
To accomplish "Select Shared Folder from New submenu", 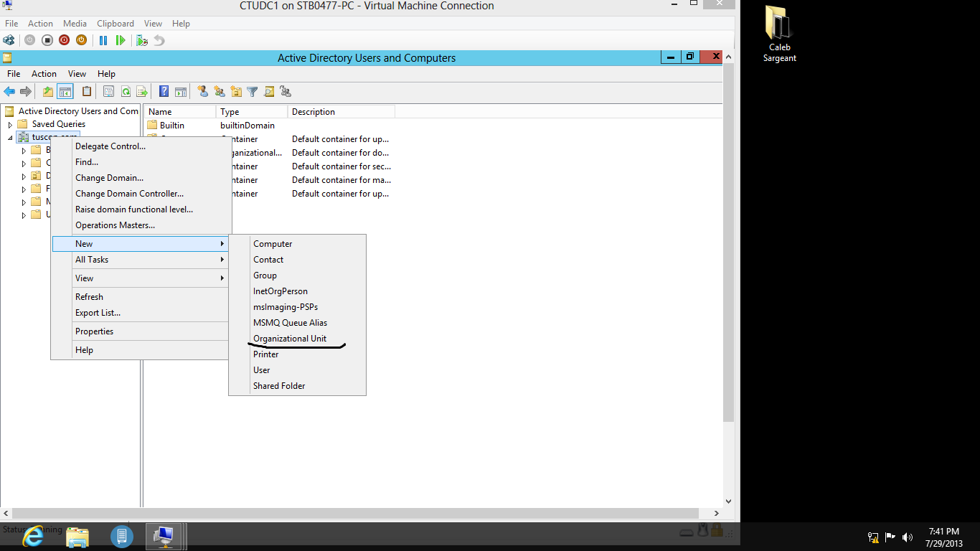I will pos(297,386).
